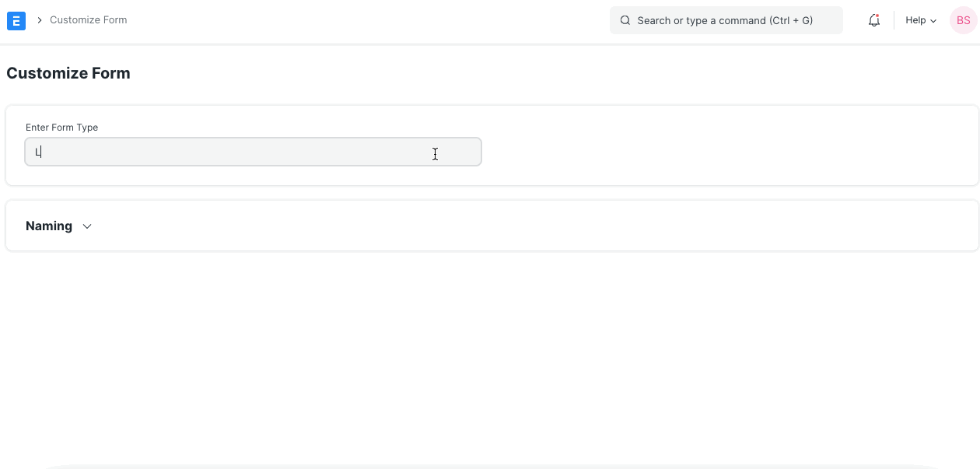The width and height of the screenshot is (980, 469).
Task: Click the Customize Form page title
Action: tap(68, 72)
